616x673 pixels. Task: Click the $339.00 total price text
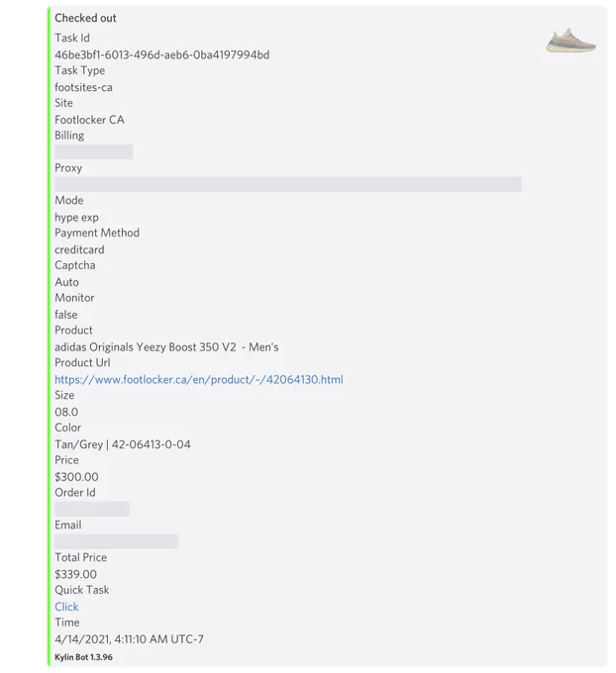pyautogui.click(x=75, y=574)
